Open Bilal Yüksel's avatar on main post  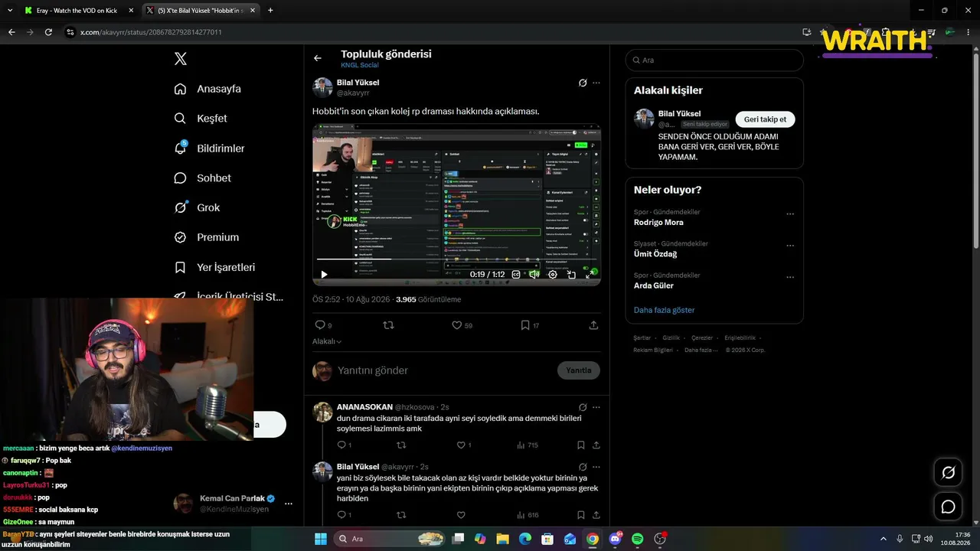322,87
